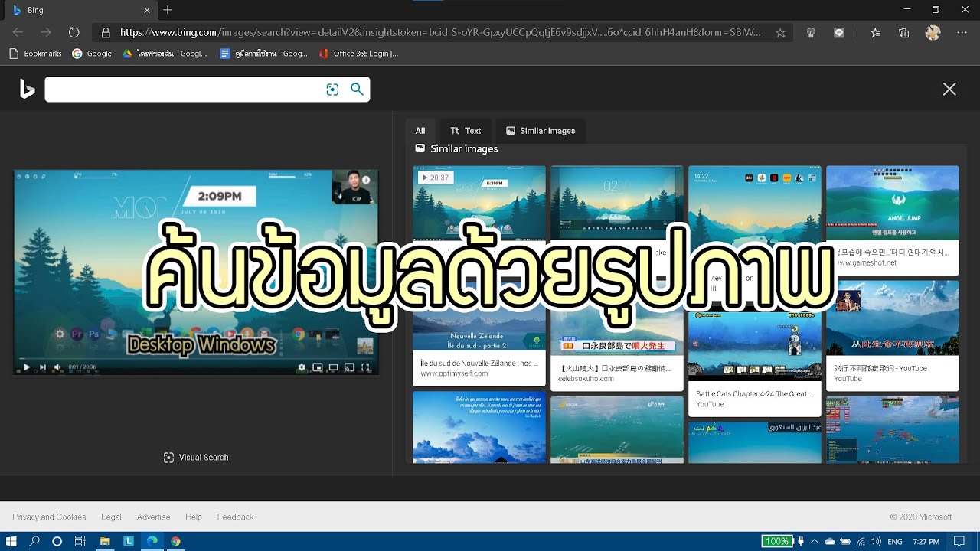
Task: Open Edge Settings and more menu
Action: tap(962, 33)
